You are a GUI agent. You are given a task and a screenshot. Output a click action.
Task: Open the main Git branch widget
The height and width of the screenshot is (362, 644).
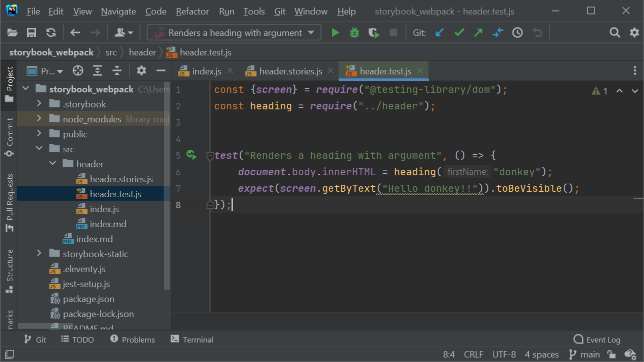[x=584, y=355]
